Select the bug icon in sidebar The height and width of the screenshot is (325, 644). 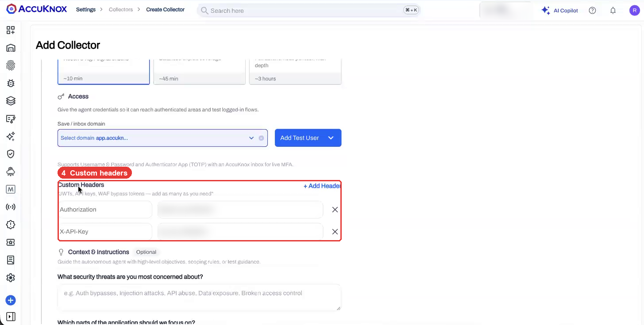(x=11, y=83)
